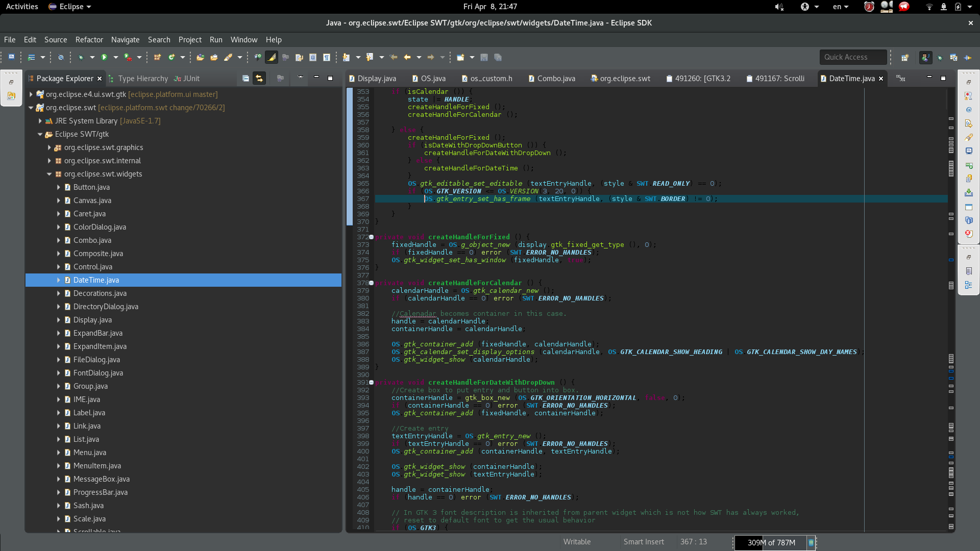Expand the JRE System Library node
980x551 pixels.
40,121
